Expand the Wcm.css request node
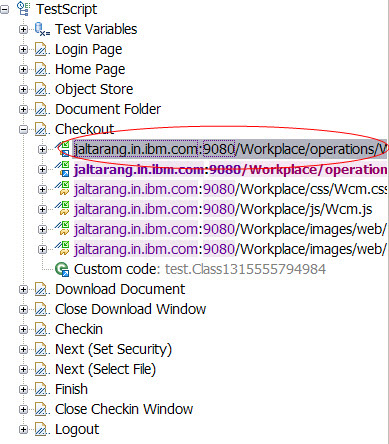Image resolution: width=389 pixels, height=444 pixels. coord(42,190)
